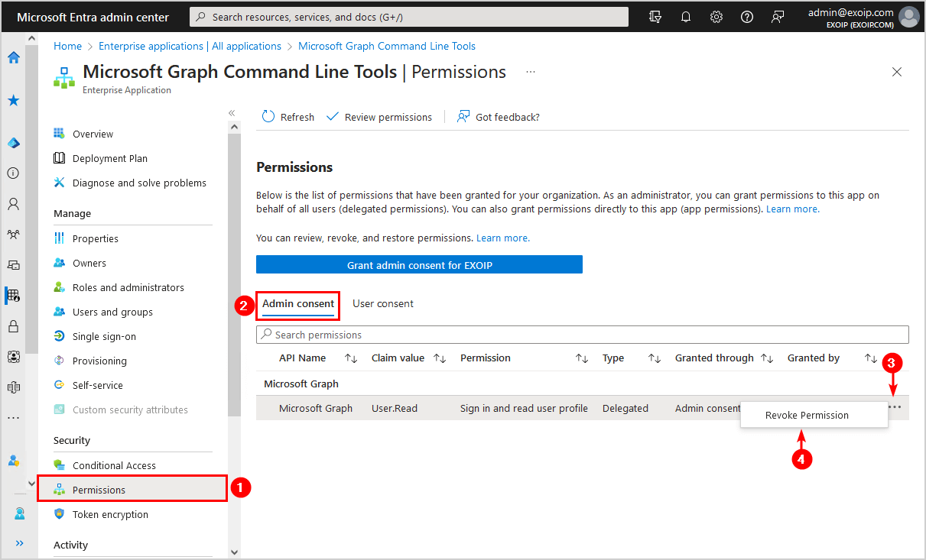Viewport: 926px width, 560px height.
Task: Sort by API Name column arrows
Action: click(351, 358)
